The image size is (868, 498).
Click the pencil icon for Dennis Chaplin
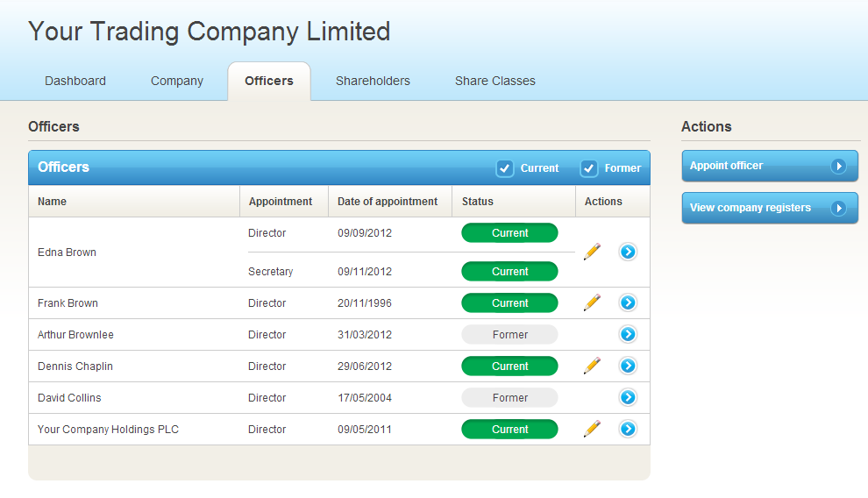pyautogui.click(x=593, y=366)
